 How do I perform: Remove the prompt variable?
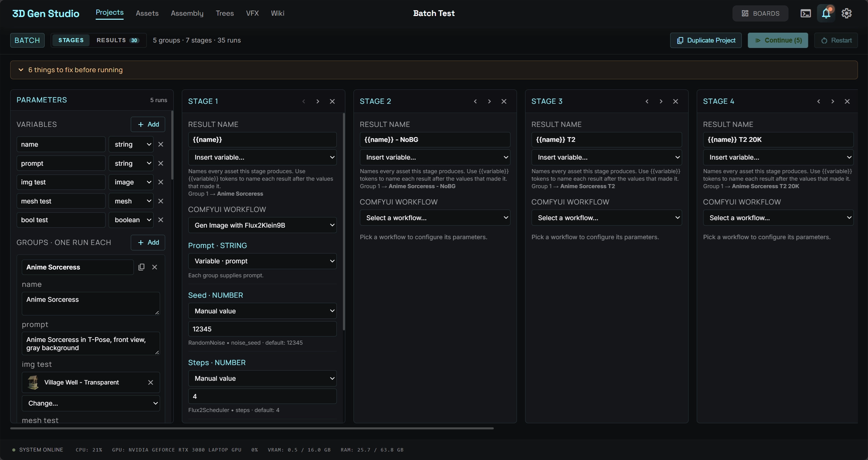coord(161,163)
